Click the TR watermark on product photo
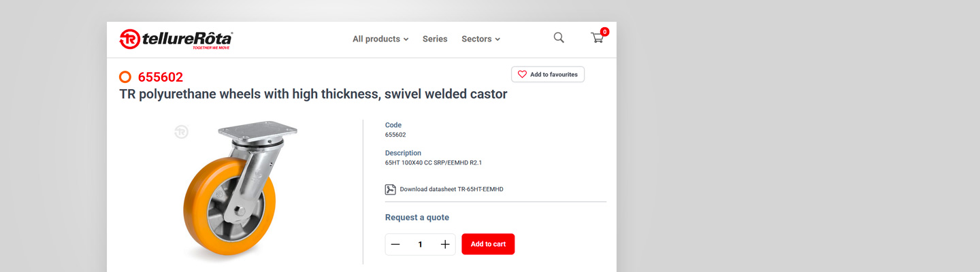This screenshot has height=272, width=980. click(181, 132)
